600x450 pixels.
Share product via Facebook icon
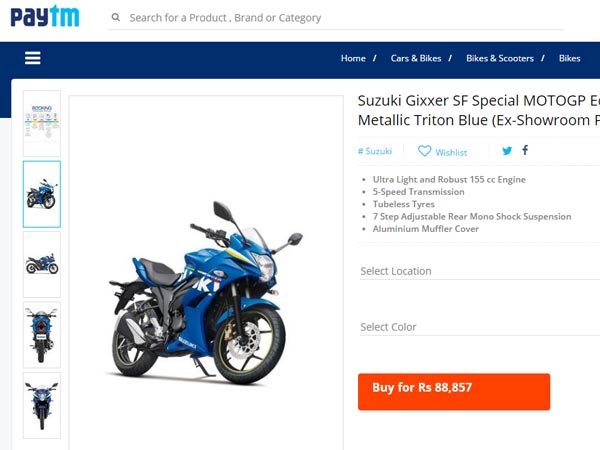point(525,150)
